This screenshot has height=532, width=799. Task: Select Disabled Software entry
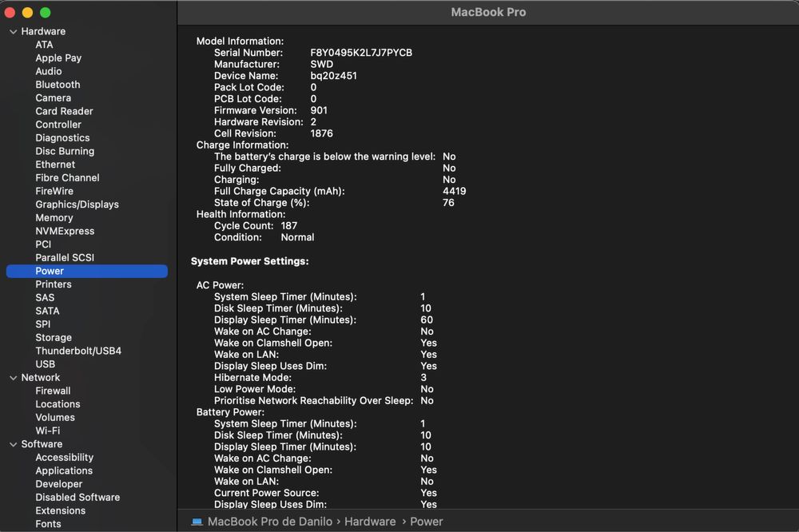click(x=78, y=498)
